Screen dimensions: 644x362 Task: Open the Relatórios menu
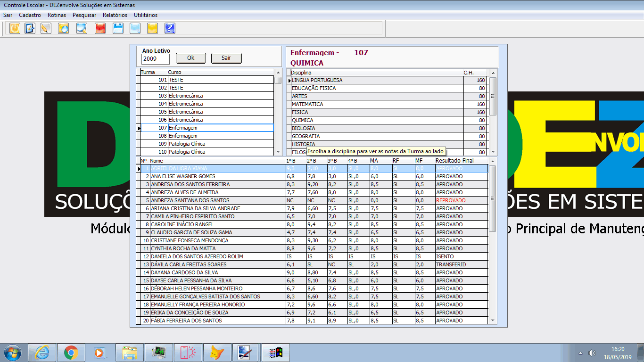click(115, 15)
